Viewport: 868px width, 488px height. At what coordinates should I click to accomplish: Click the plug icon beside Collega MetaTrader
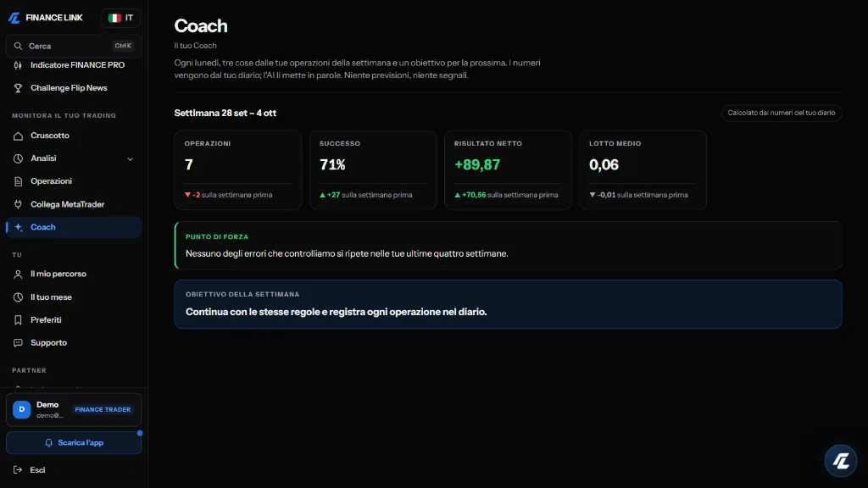(x=19, y=205)
